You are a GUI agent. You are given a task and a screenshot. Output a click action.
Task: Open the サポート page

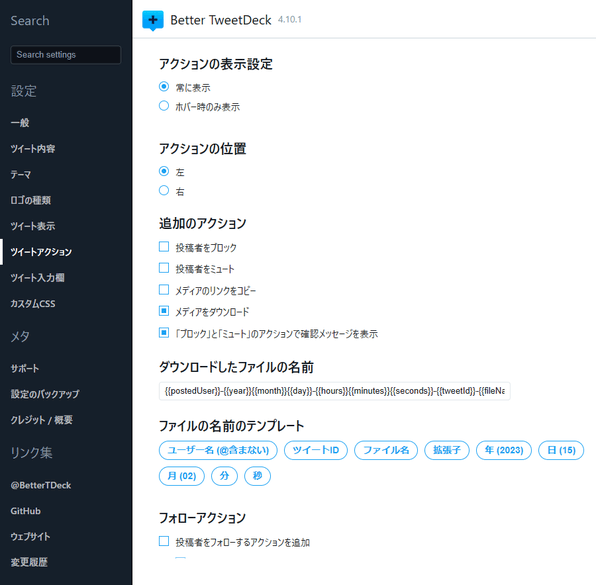[25, 368]
